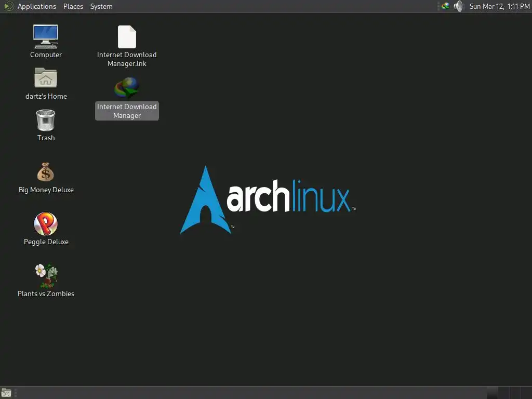Click the highlighted active workspace in the switcher
This screenshot has height=399, width=532.
click(x=493, y=393)
